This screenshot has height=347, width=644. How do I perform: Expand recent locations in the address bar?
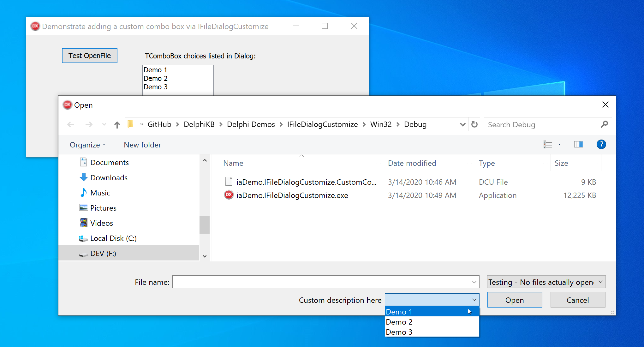pos(462,124)
